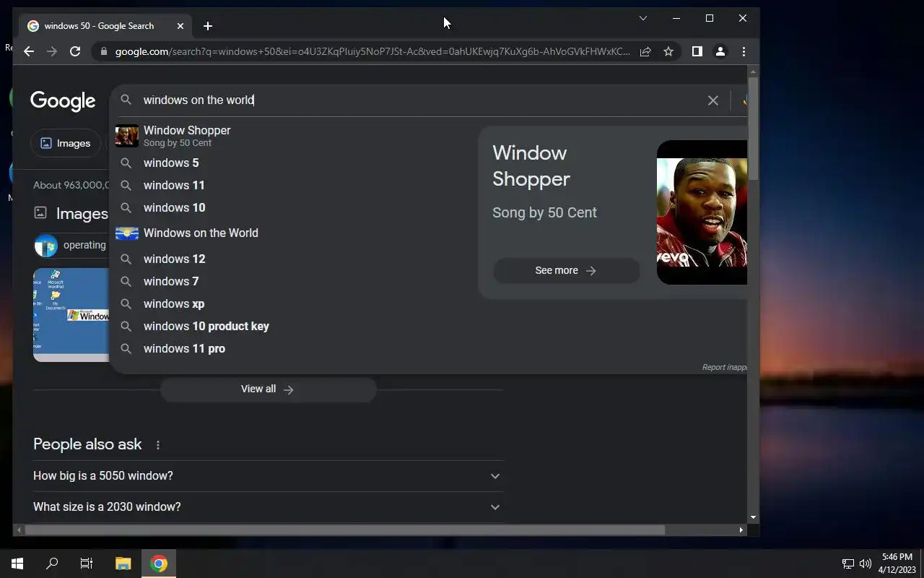Click in the search text field

click(419, 100)
